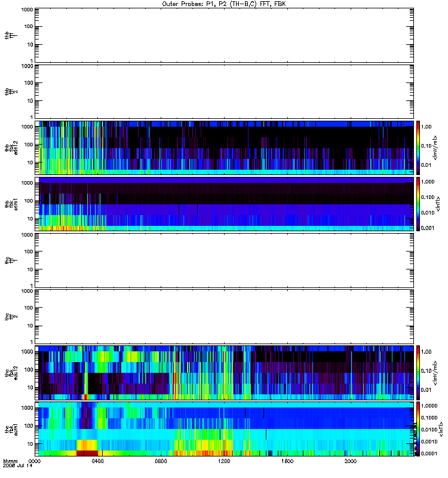Click the '0.100' value on thb scm1 color bar
This screenshot has height=478, width=448.
428,197
